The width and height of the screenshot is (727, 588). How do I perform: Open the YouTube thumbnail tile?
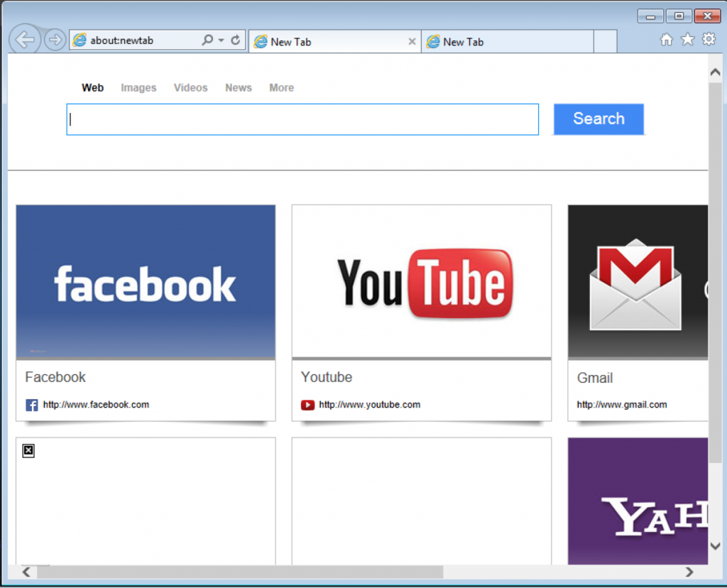(x=422, y=282)
